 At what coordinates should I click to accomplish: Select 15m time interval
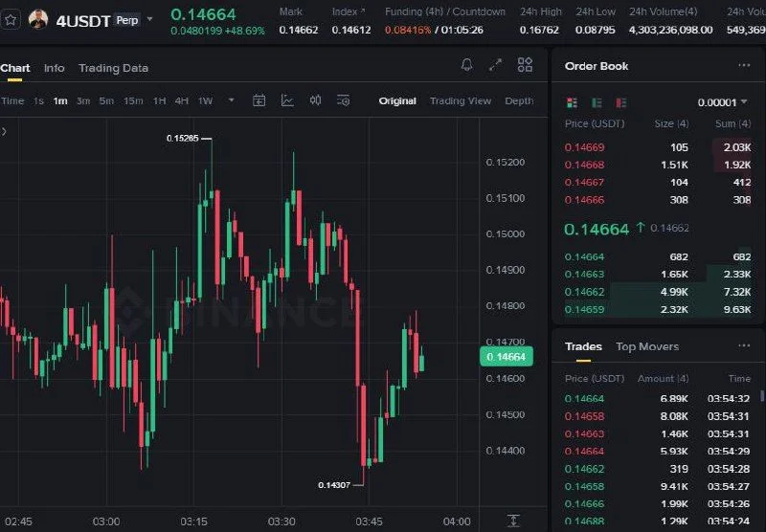click(x=133, y=101)
